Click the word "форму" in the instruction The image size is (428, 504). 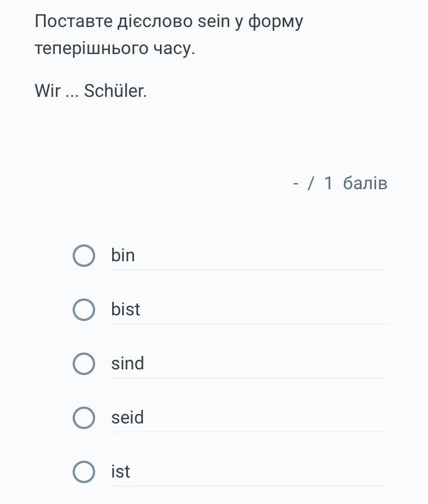[276, 23]
